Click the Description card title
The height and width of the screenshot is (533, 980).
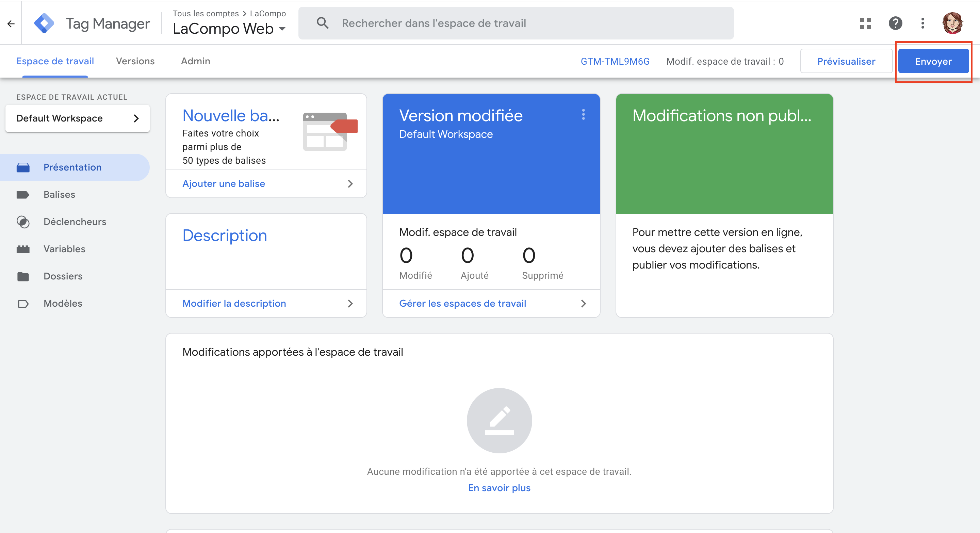click(x=225, y=236)
